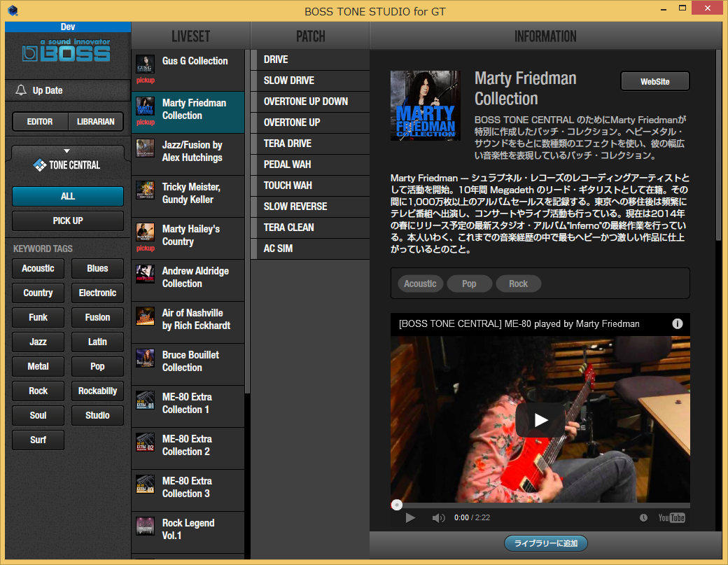Viewport: 728px width, 565px height.
Task: Select the SLOW DRIVE patch
Action: click(x=310, y=81)
